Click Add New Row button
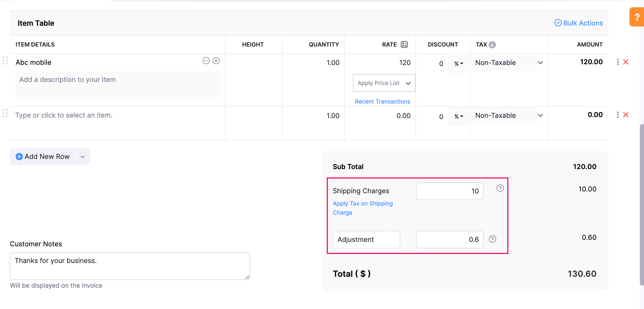Viewport: 644px width, 309px height. [x=43, y=157]
